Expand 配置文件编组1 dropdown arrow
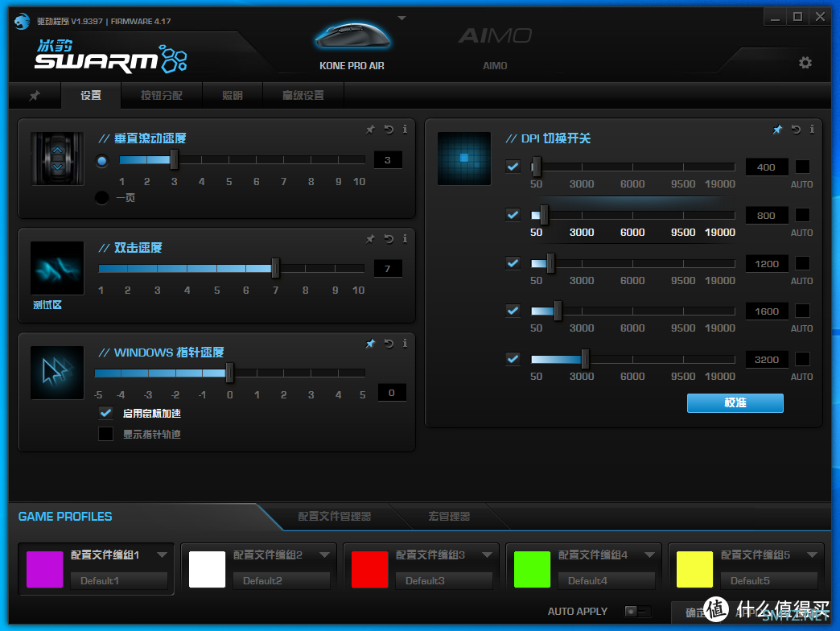This screenshot has height=631, width=840. point(162,555)
